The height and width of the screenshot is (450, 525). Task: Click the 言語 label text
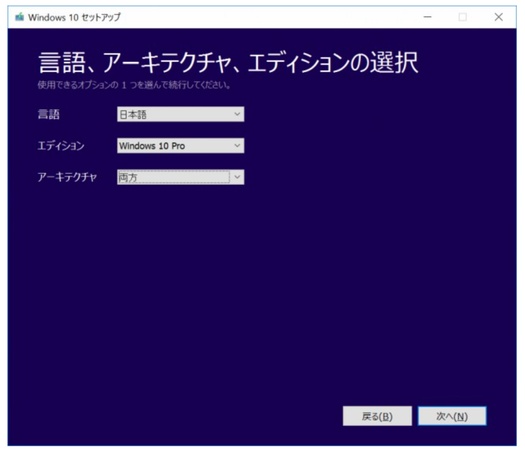tap(49, 115)
